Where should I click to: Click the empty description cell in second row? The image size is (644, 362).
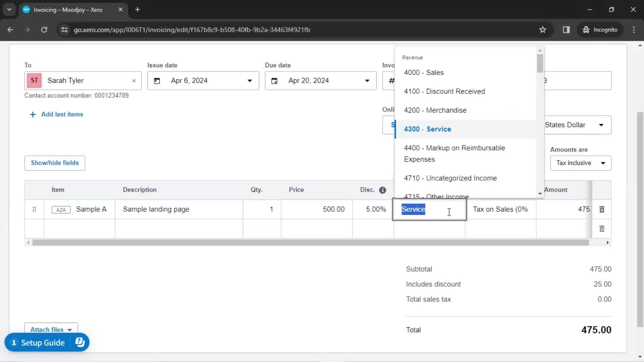click(179, 229)
